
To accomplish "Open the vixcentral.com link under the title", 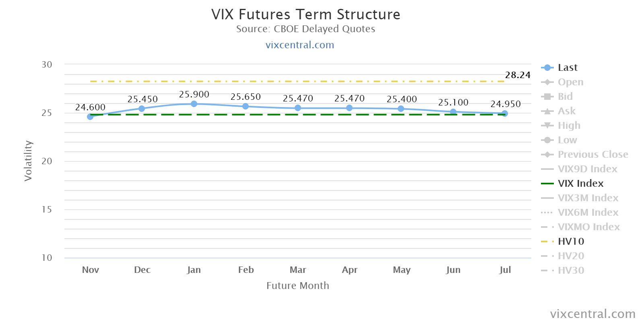I will point(300,45).
